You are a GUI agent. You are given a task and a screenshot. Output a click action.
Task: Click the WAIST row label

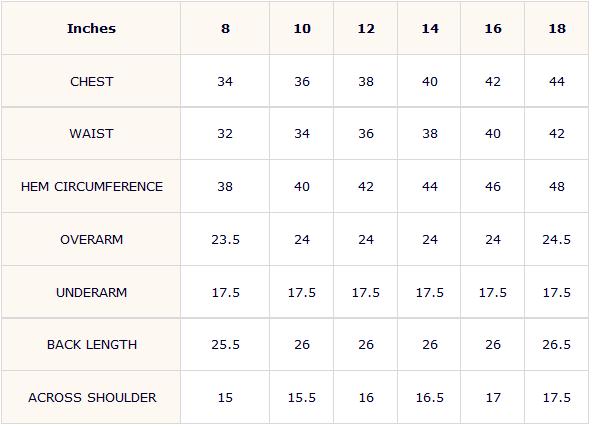[91, 134]
